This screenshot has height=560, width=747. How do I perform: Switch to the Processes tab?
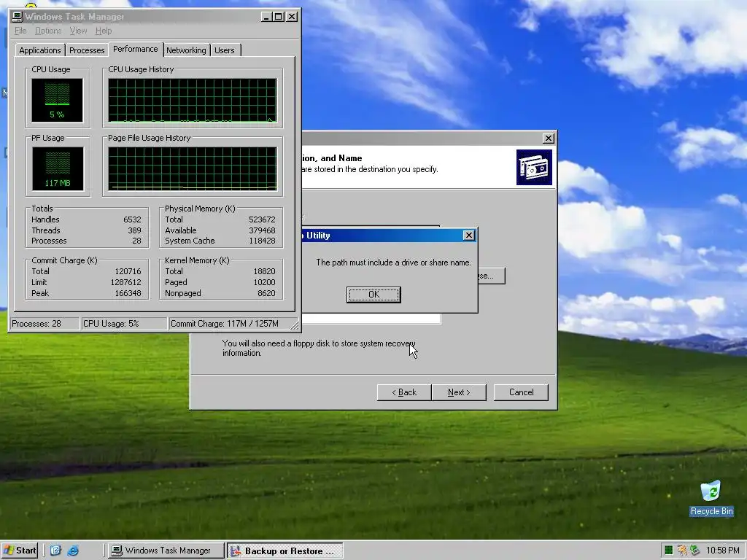[x=87, y=50]
